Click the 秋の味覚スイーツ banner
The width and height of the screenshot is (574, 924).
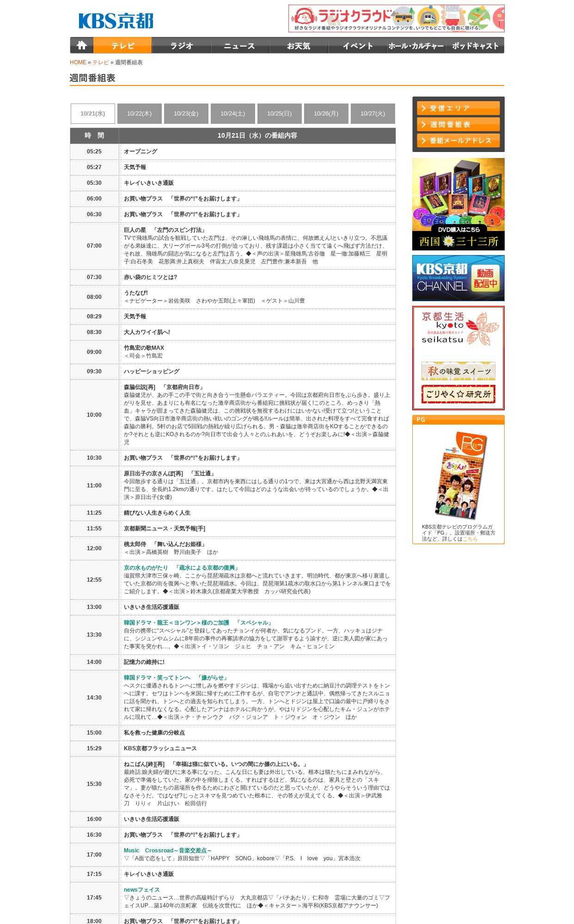pyautogui.click(x=458, y=371)
